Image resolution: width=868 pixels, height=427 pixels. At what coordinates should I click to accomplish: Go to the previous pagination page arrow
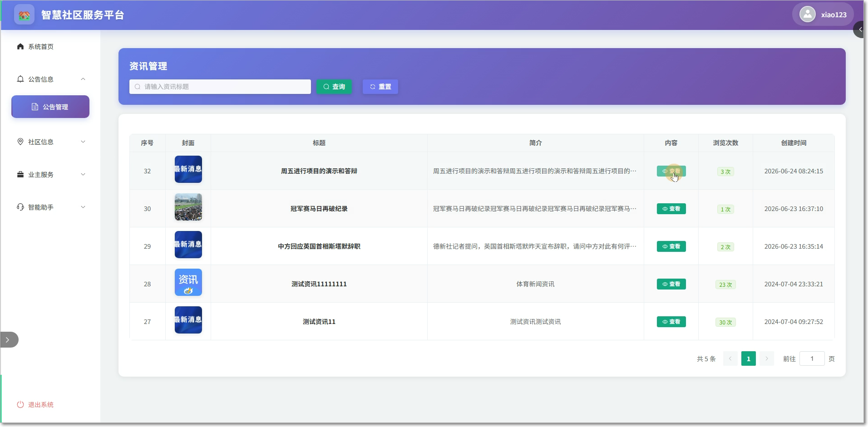[x=730, y=358]
